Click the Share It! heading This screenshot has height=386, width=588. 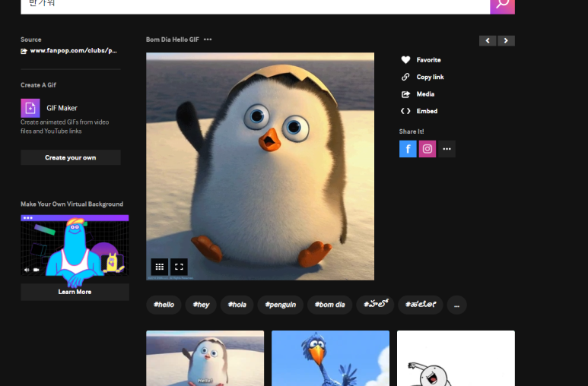pyautogui.click(x=412, y=131)
